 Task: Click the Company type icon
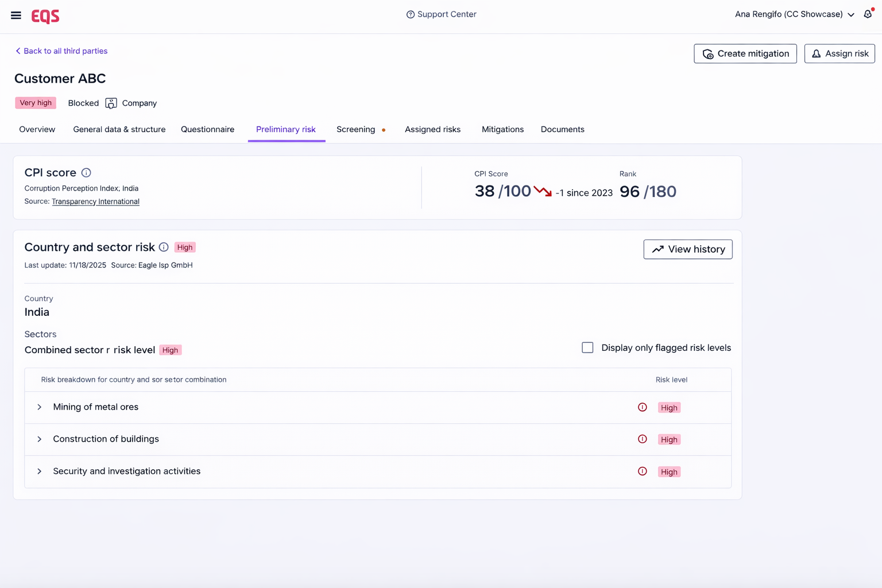pos(111,103)
